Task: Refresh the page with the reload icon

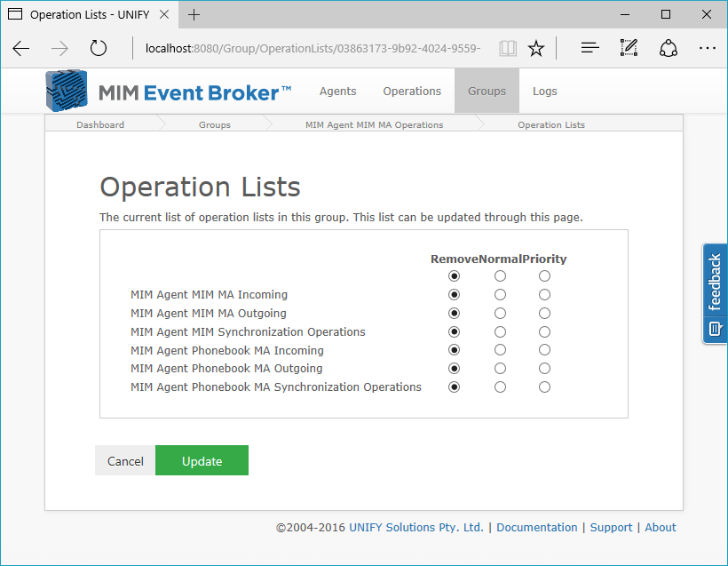Action: pyautogui.click(x=99, y=48)
